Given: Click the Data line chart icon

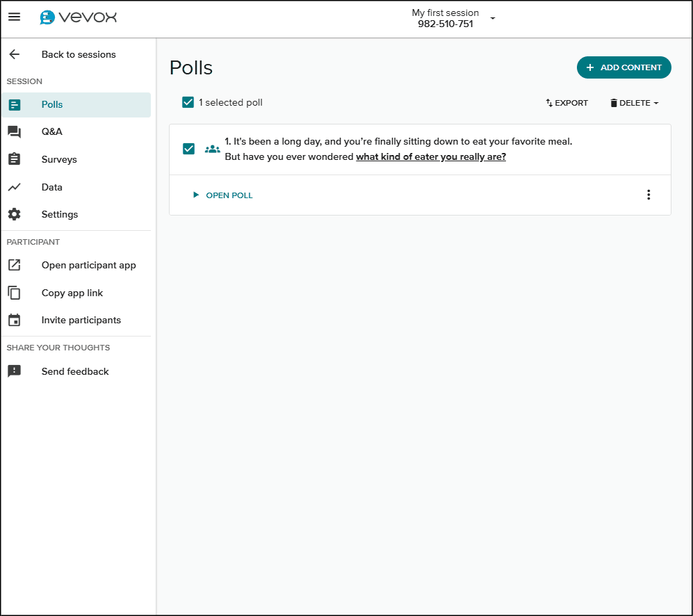Looking at the screenshot, I should [x=14, y=187].
